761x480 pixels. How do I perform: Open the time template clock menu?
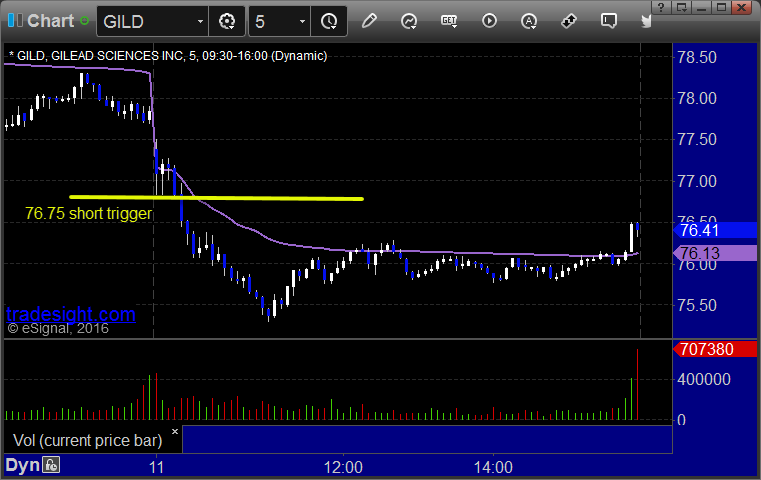(x=329, y=21)
